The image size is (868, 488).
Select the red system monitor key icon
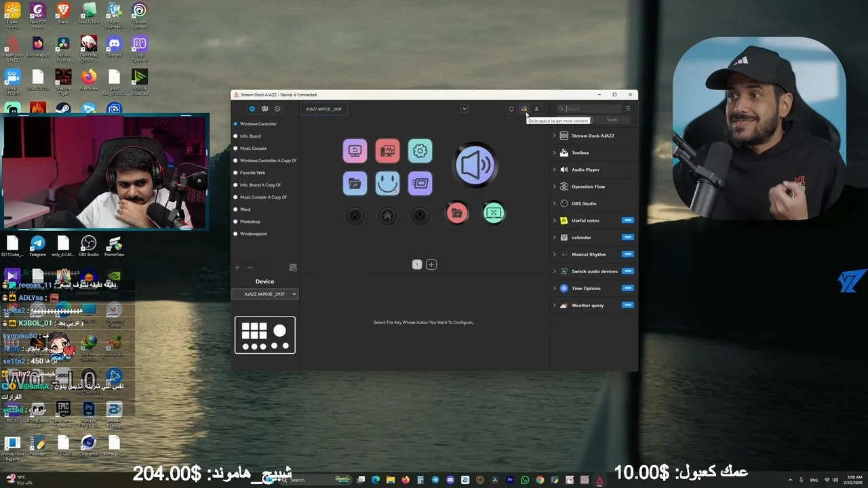pyautogui.click(x=387, y=150)
